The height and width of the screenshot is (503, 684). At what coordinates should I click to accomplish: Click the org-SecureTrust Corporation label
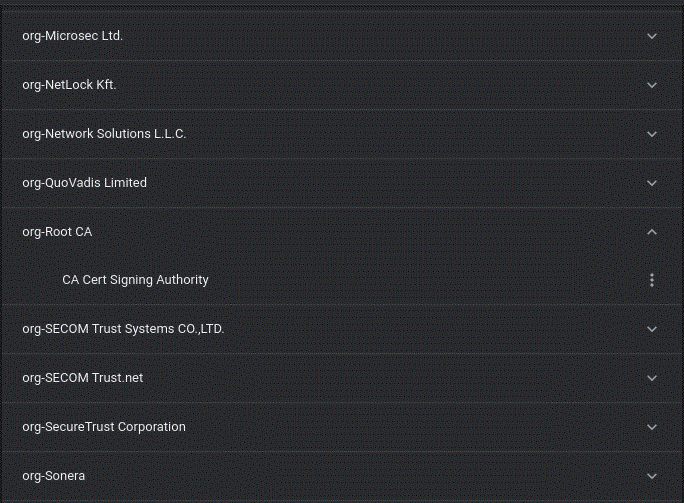pyautogui.click(x=104, y=427)
